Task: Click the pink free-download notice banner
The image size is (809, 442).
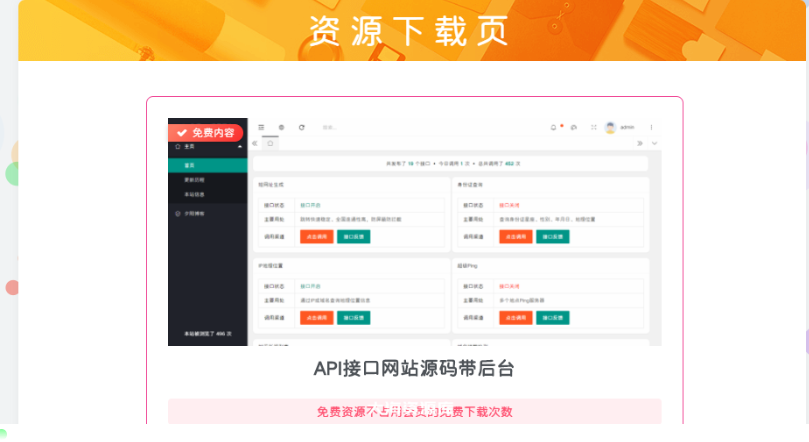Action: pyautogui.click(x=414, y=412)
